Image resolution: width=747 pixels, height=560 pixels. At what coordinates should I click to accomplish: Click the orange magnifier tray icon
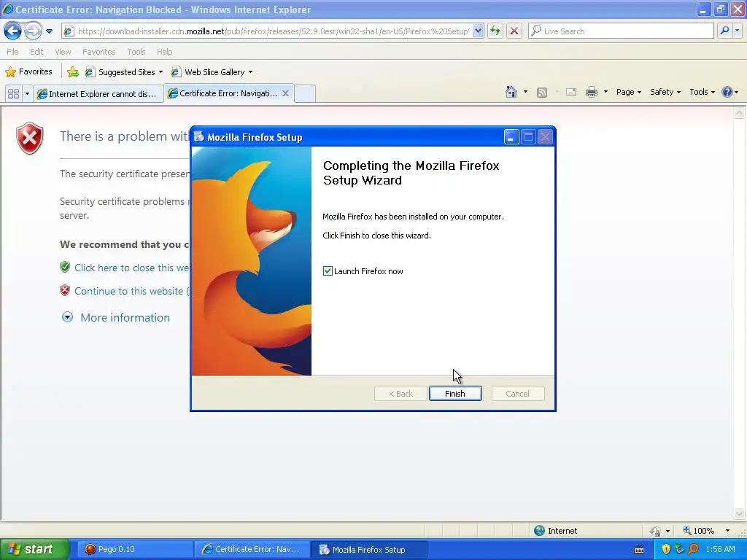pos(693,550)
